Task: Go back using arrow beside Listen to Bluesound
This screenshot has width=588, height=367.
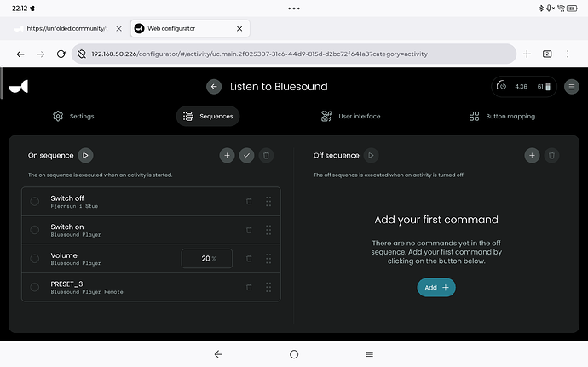Action: pyautogui.click(x=214, y=87)
